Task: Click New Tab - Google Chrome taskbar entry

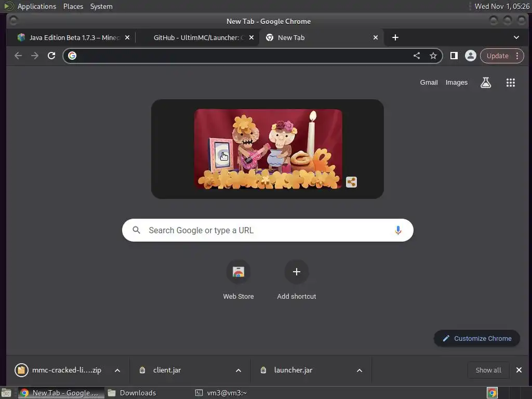Action: 61,393
